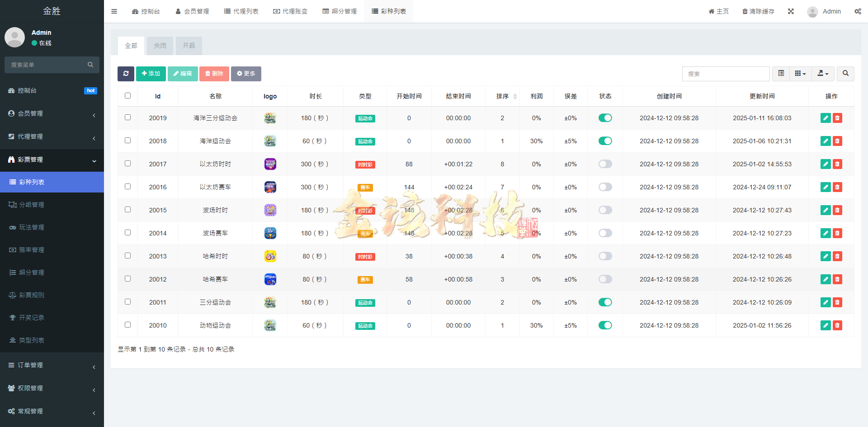The width and height of the screenshot is (868, 427).
Task: Click the refresh table button
Action: click(126, 74)
